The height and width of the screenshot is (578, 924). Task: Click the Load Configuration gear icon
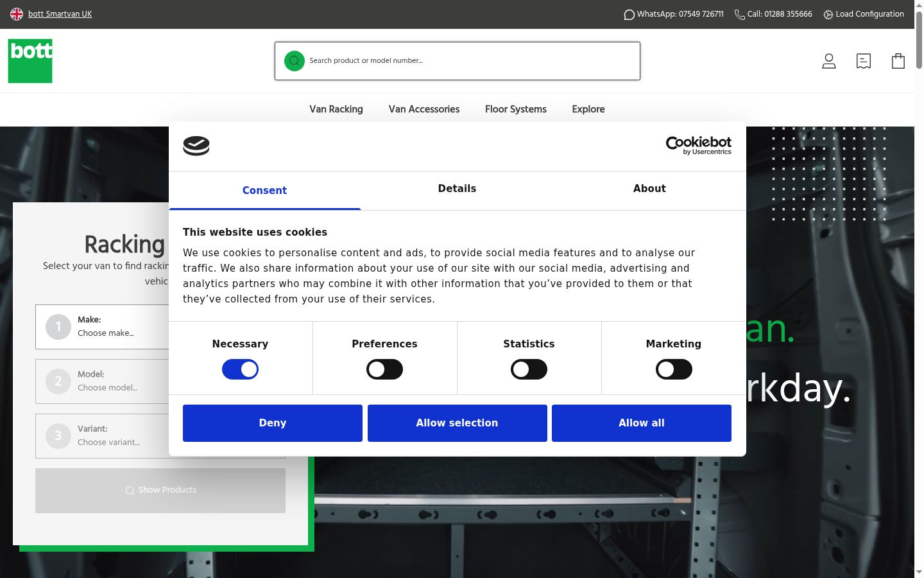[x=828, y=15]
